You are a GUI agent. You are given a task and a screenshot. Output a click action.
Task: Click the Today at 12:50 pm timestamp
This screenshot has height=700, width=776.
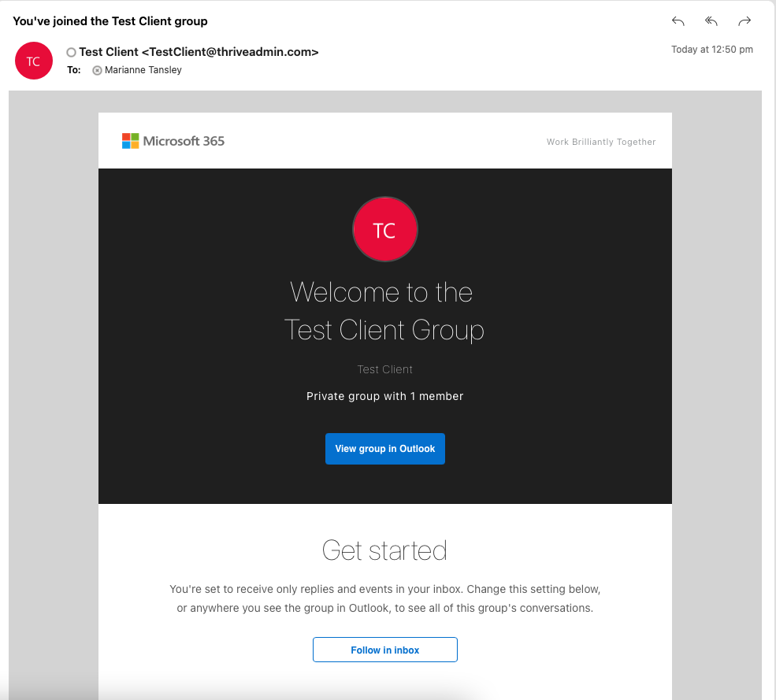click(711, 50)
